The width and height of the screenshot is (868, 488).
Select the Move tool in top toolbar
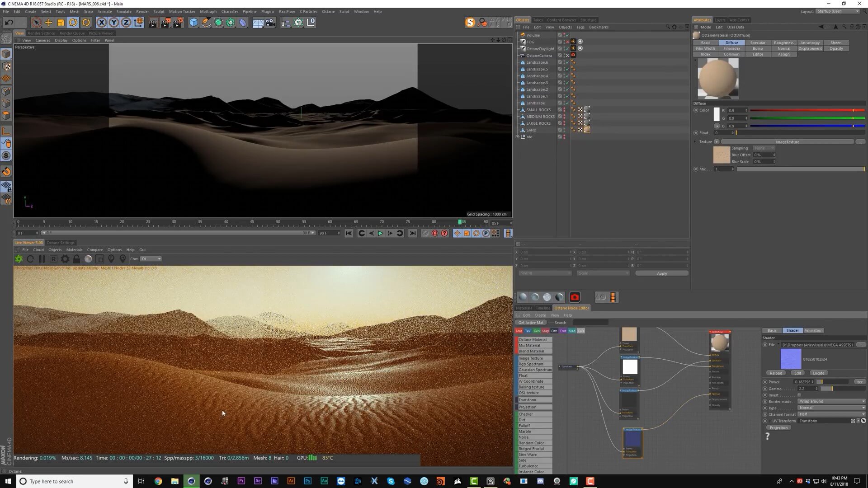pyautogui.click(x=48, y=23)
